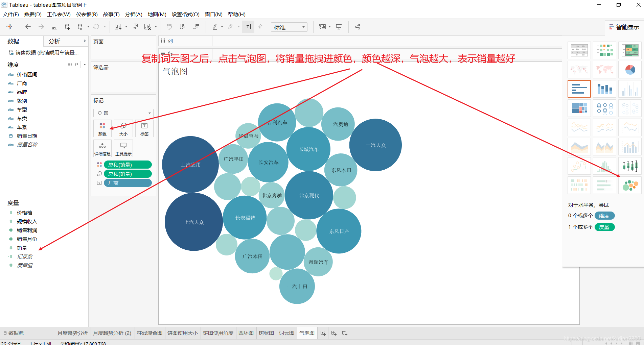The image size is (644, 345).
Task: Click the fix axes pin icon
Action: tap(260, 27)
